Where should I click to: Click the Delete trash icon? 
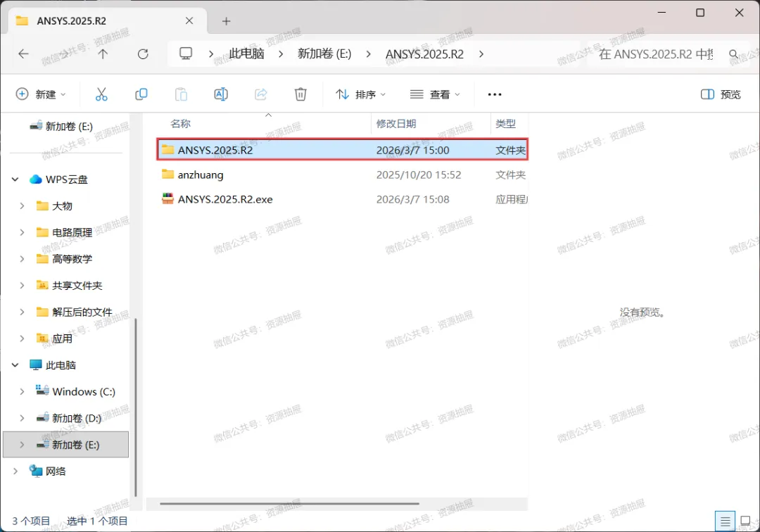coord(300,94)
